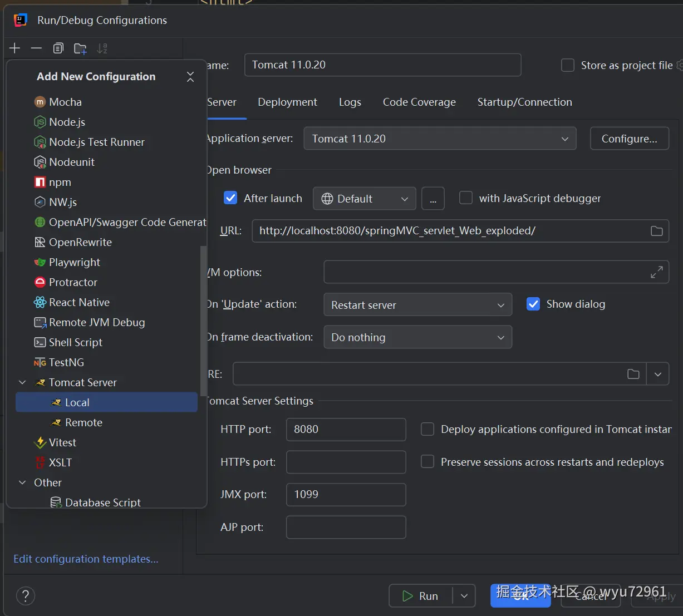Toggle Store as project file checkbox

[x=568, y=65]
